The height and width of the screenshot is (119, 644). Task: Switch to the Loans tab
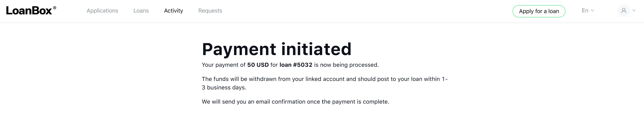[141, 11]
